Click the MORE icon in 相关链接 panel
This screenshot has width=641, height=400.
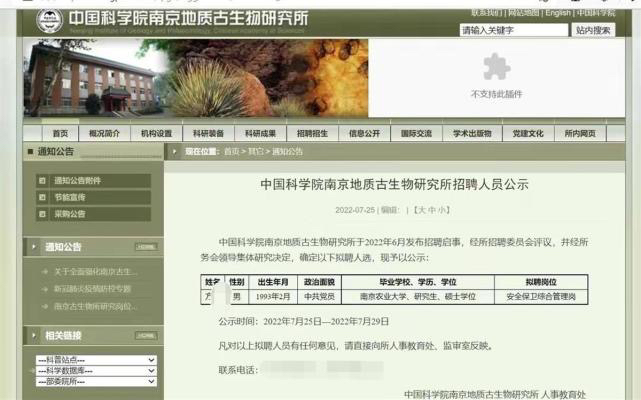[x=145, y=335]
